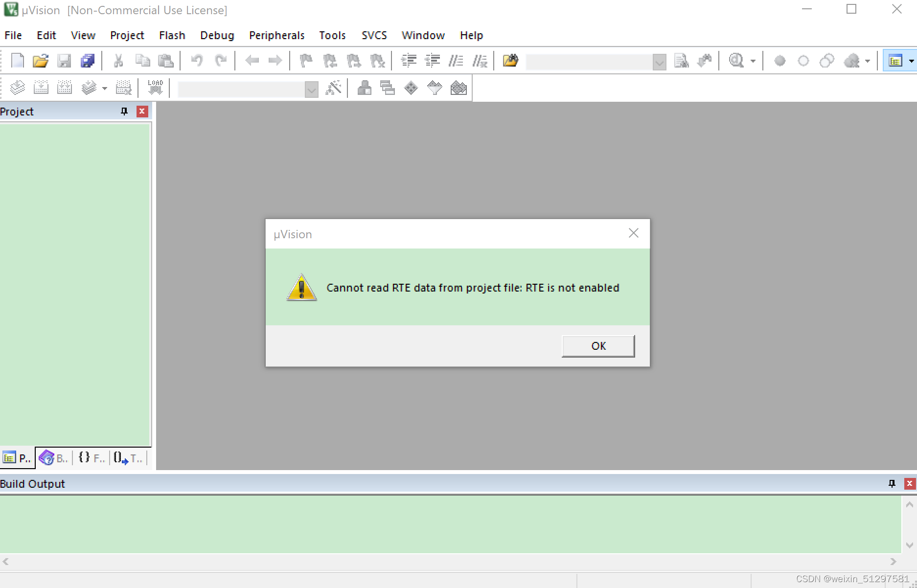Click the Insert Bookmark flag icon

(x=306, y=61)
